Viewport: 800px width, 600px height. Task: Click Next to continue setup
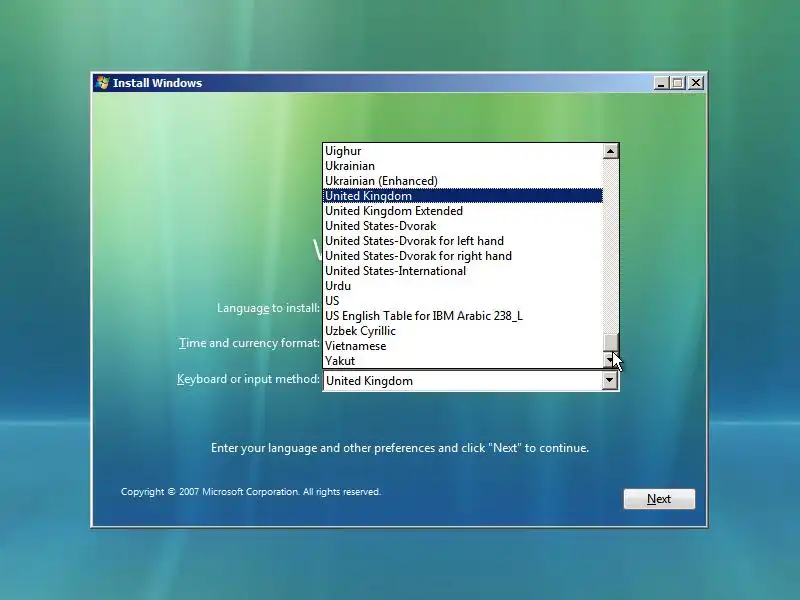[659, 499]
